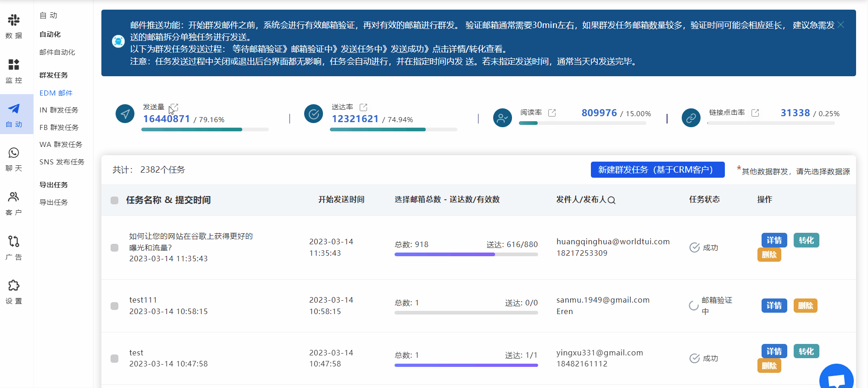868x388 pixels.
Task: Click the 阅读率 15.00% progress bar
Action: pyautogui.click(x=583, y=123)
